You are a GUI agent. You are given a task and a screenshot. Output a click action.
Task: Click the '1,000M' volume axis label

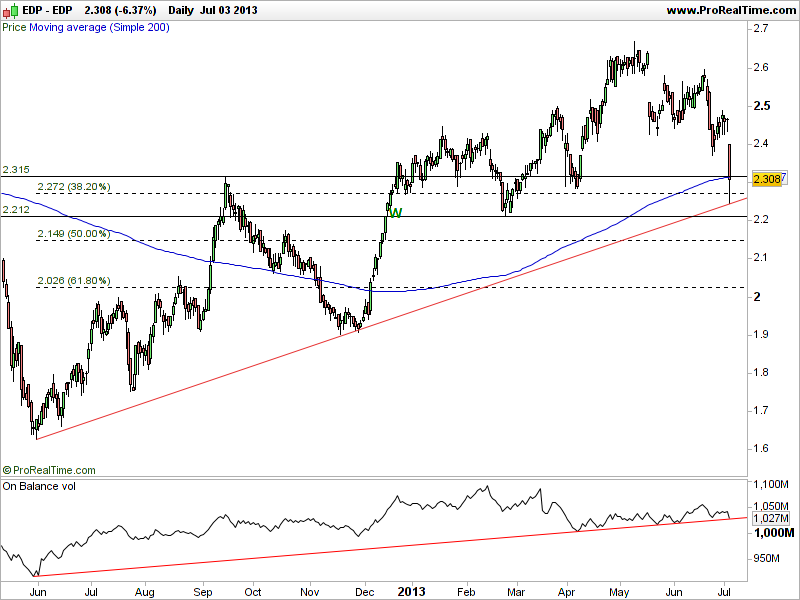tap(773, 533)
